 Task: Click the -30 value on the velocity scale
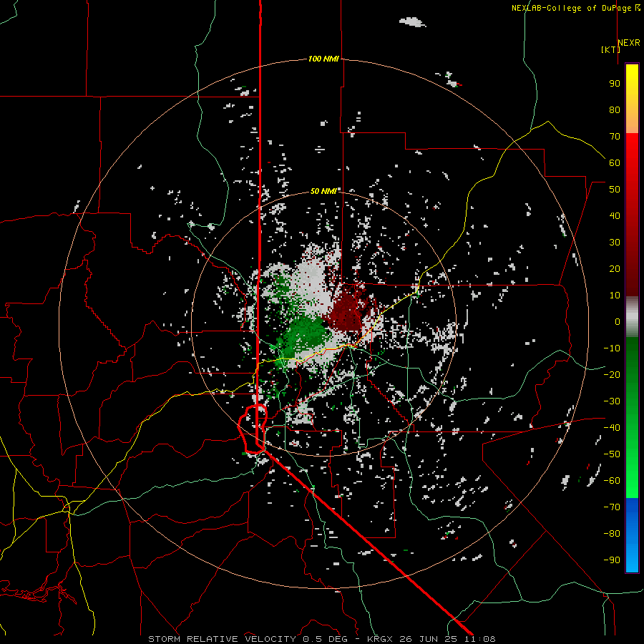point(612,401)
